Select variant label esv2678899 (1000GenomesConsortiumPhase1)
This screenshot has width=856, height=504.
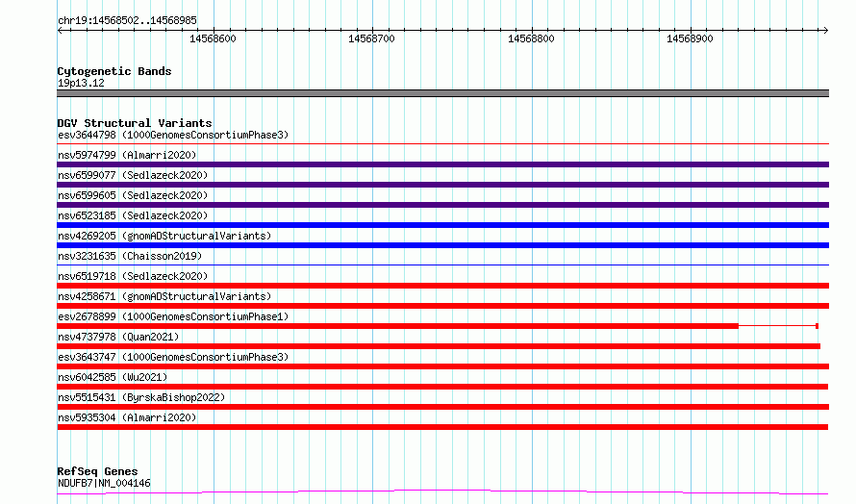point(173,316)
